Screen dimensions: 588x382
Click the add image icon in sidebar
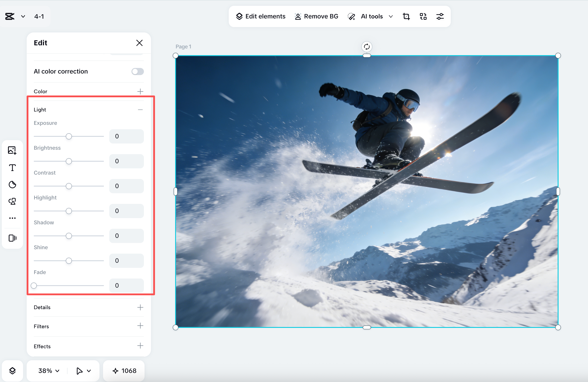tap(12, 150)
